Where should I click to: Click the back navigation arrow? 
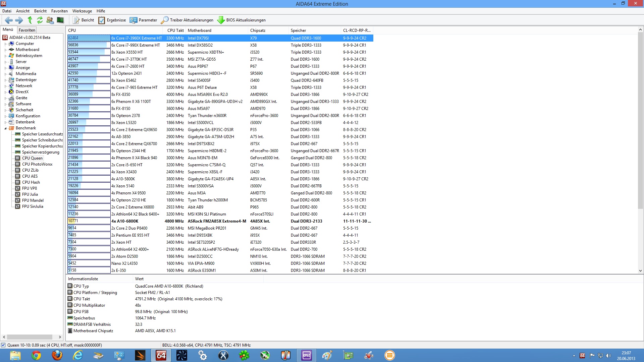(9, 20)
